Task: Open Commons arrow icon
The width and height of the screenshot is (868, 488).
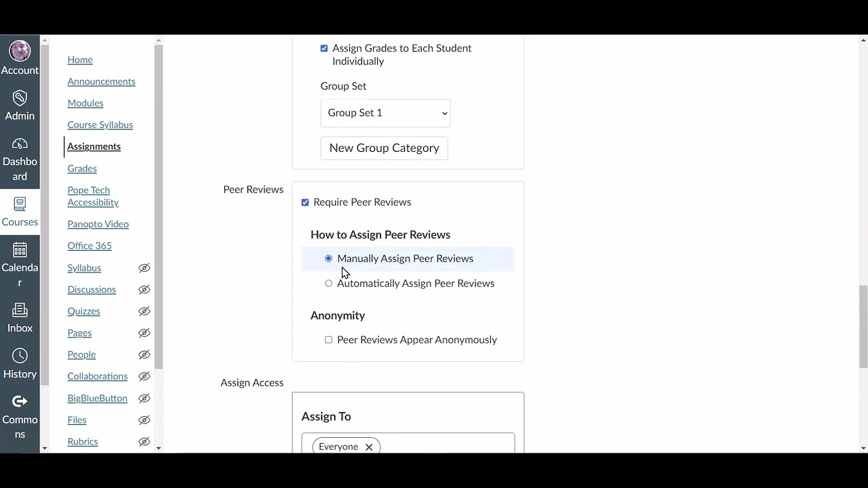Action: pos(20,401)
